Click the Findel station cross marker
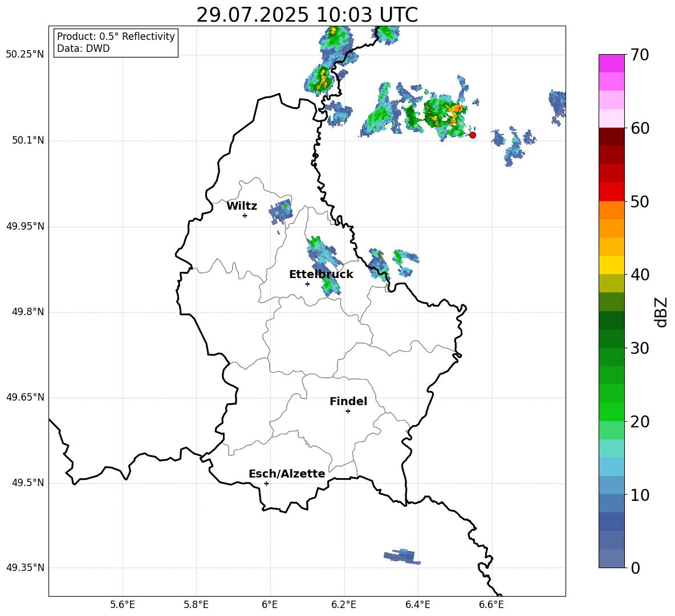Screen dimensions: 675x616 point(348,411)
